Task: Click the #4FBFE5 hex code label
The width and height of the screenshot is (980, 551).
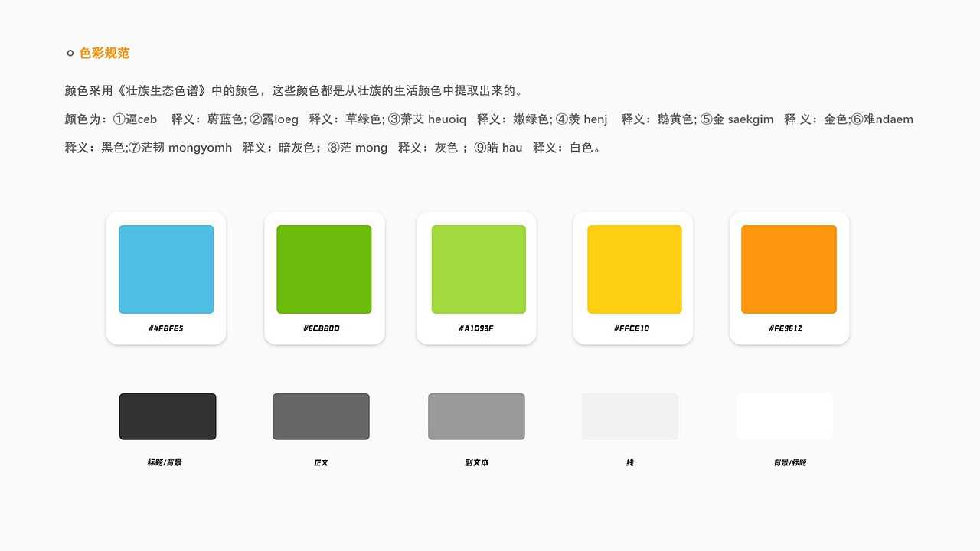Action: 165,328
